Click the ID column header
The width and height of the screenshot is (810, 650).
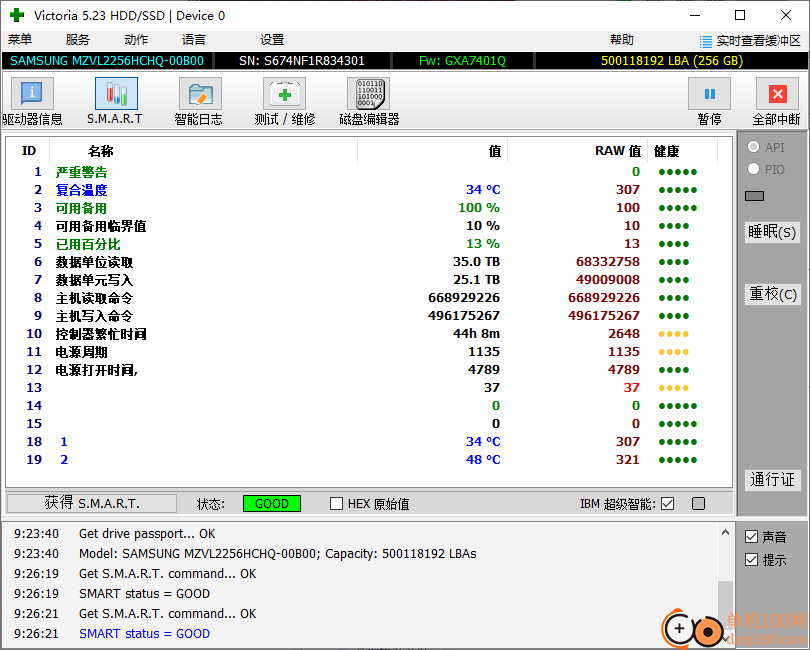click(x=29, y=151)
